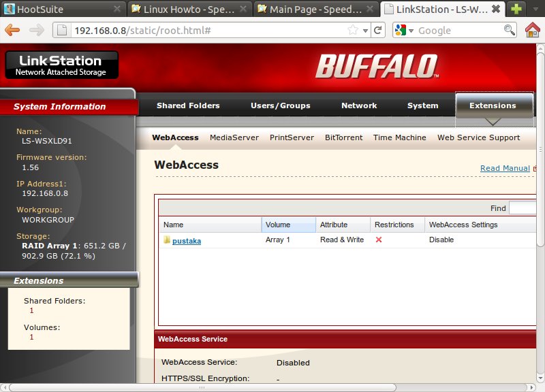The height and width of the screenshot is (392, 545).
Task: Click the scroll left arrow
Action: coord(5,387)
